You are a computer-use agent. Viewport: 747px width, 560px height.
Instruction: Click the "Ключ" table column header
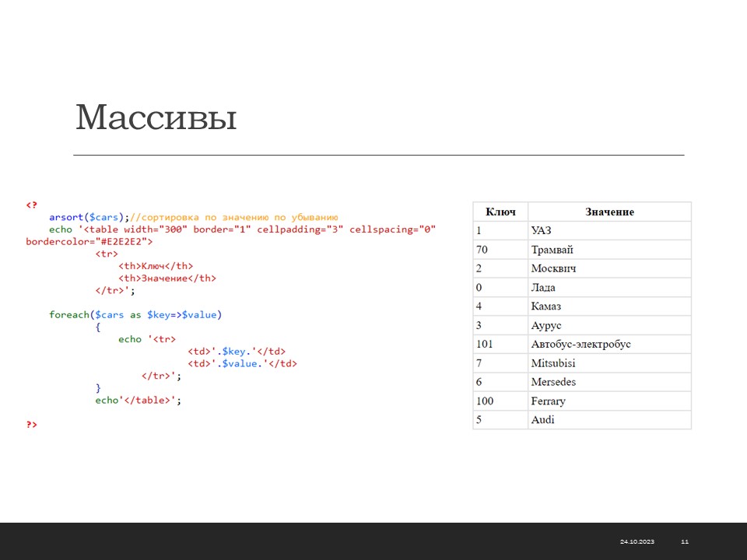click(500, 212)
